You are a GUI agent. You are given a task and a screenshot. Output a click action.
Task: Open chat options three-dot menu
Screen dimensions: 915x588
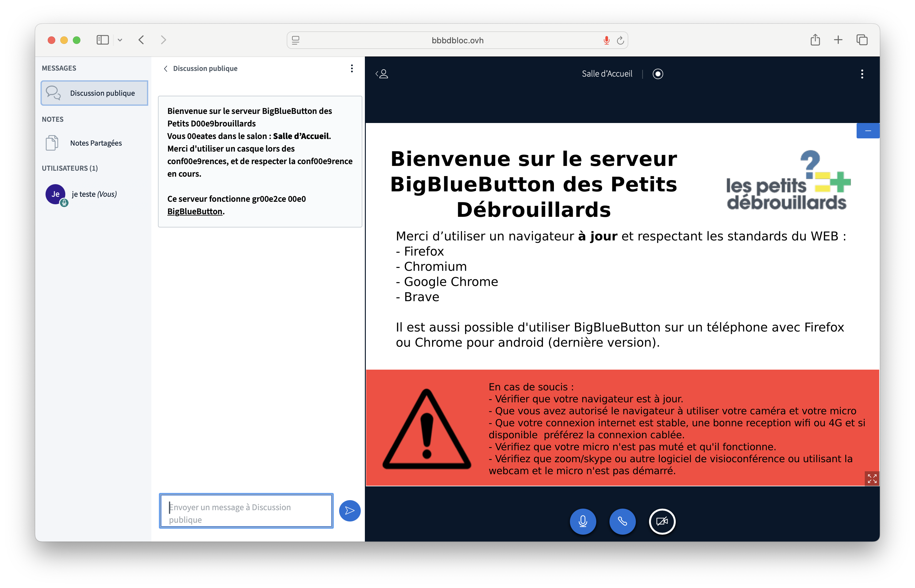351,68
